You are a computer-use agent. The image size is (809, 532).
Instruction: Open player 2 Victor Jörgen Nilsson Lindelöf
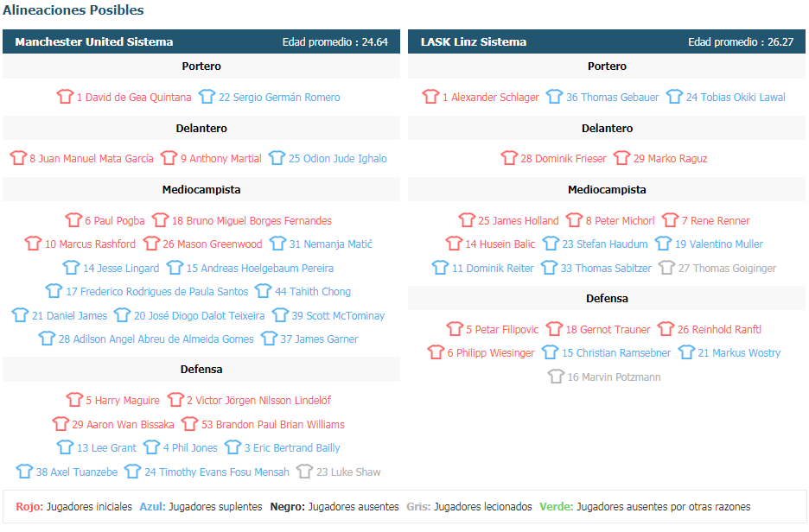[259, 401]
